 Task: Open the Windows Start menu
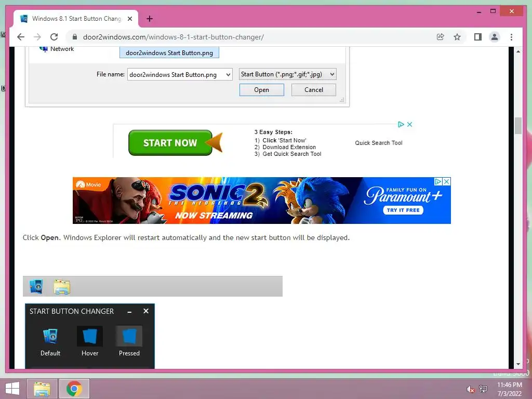(12, 389)
